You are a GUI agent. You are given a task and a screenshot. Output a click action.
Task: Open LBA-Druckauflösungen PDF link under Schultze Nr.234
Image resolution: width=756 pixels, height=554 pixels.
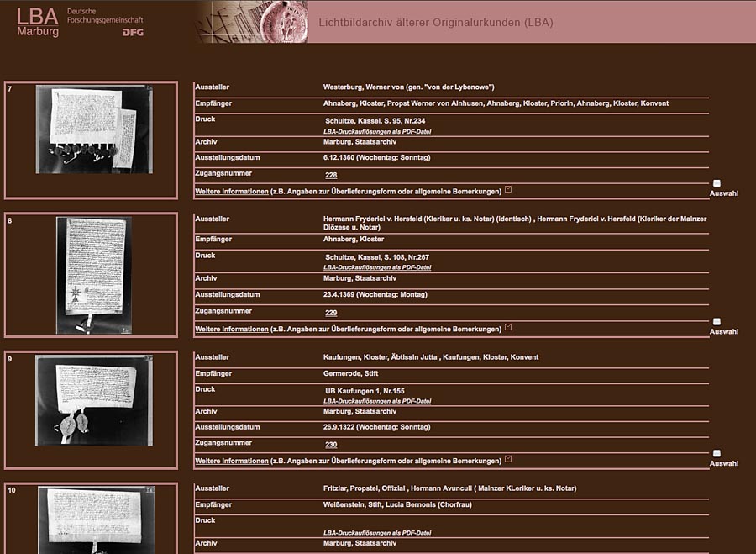pyautogui.click(x=377, y=131)
